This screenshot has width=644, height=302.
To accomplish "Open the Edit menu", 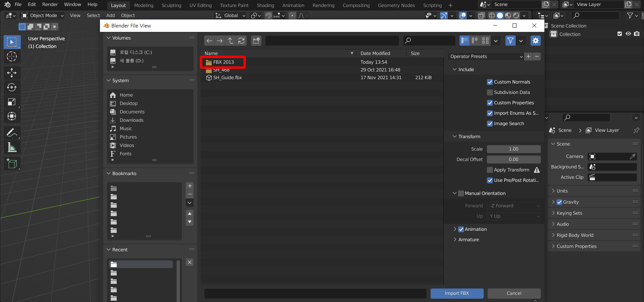I will [x=32, y=4].
